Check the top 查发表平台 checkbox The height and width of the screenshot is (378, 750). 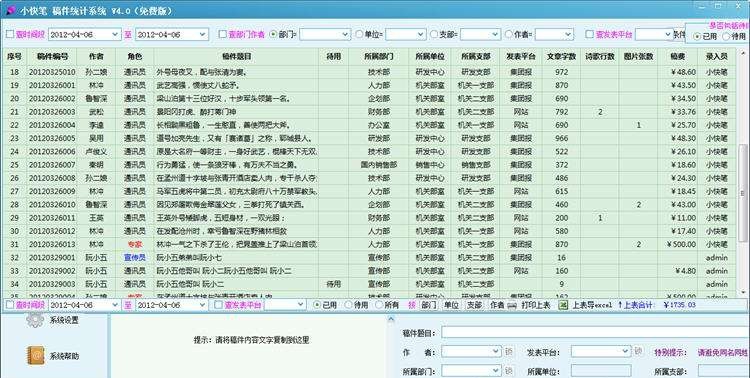click(x=590, y=34)
